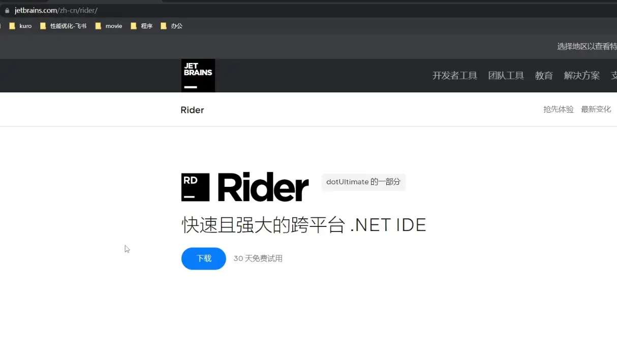The width and height of the screenshot is (617, 364).
Task: Click the JetBrains logo
Action: click(198, 76)
